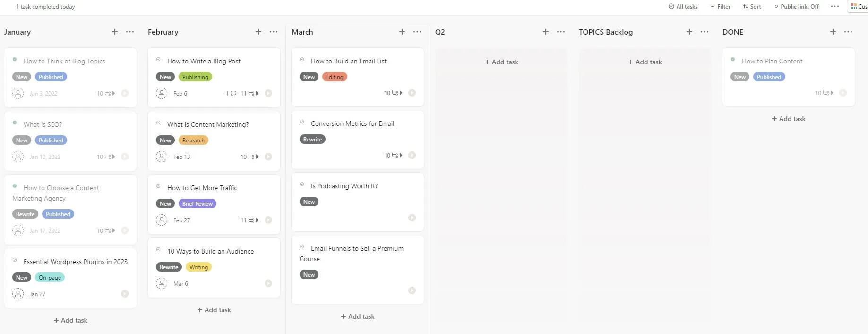
Task: Add a new task to the March column header
Action: click(x=402, y=32)
